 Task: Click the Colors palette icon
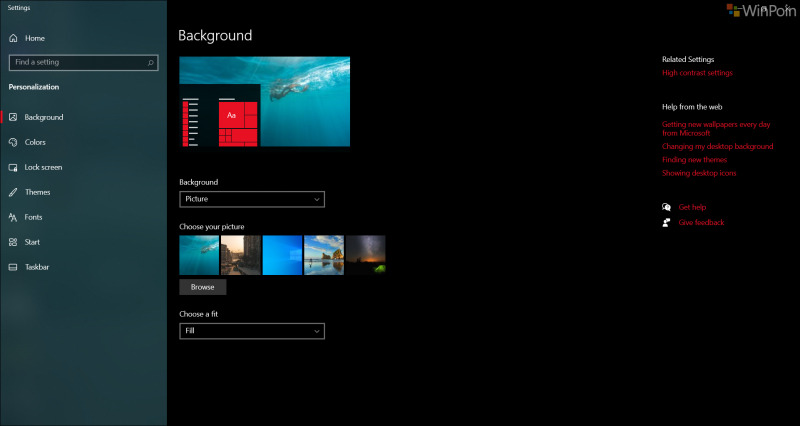(x=13, y=142)
